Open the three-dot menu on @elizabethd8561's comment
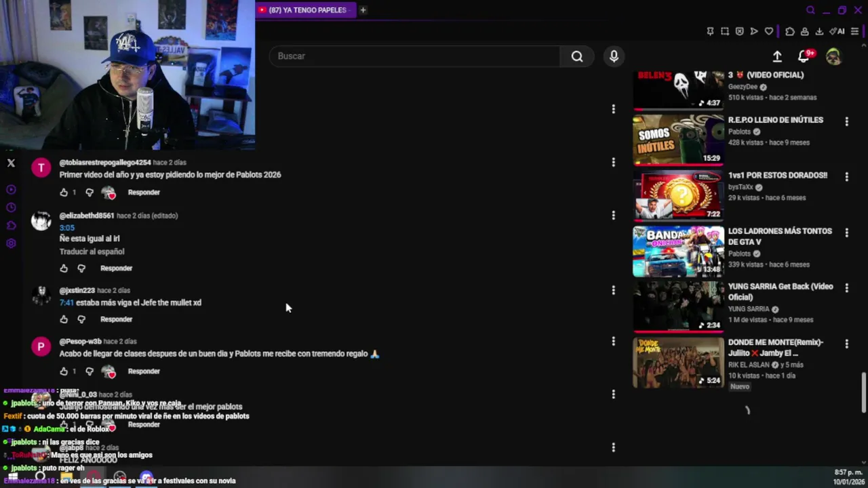This screenshot has height=488, width=868. 613,216
